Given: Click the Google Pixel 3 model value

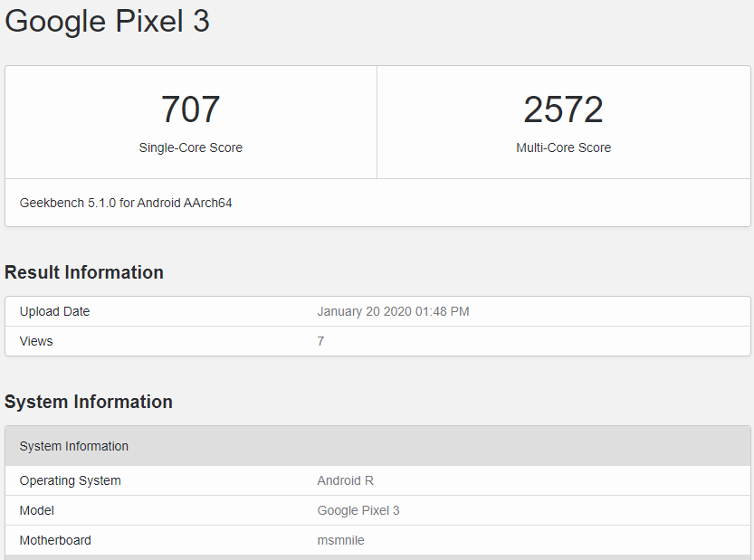Looking at the screenshot, I should coord(358,510).
